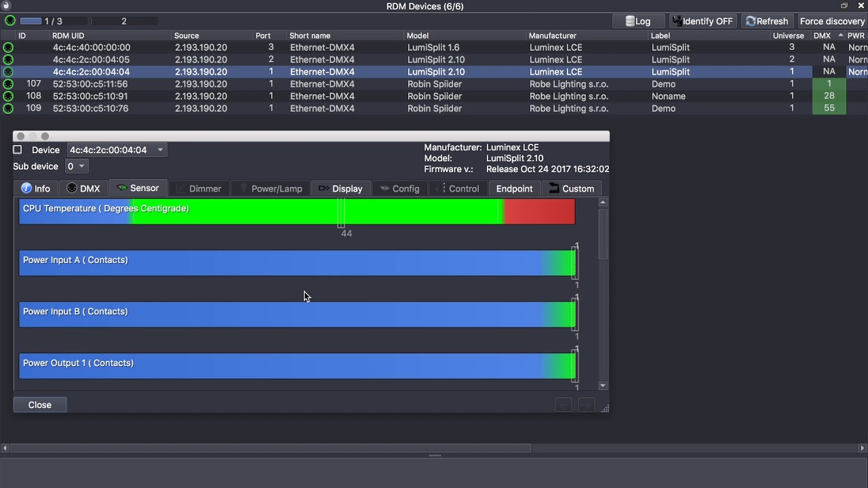Open the Control tab

coord(458,188)
